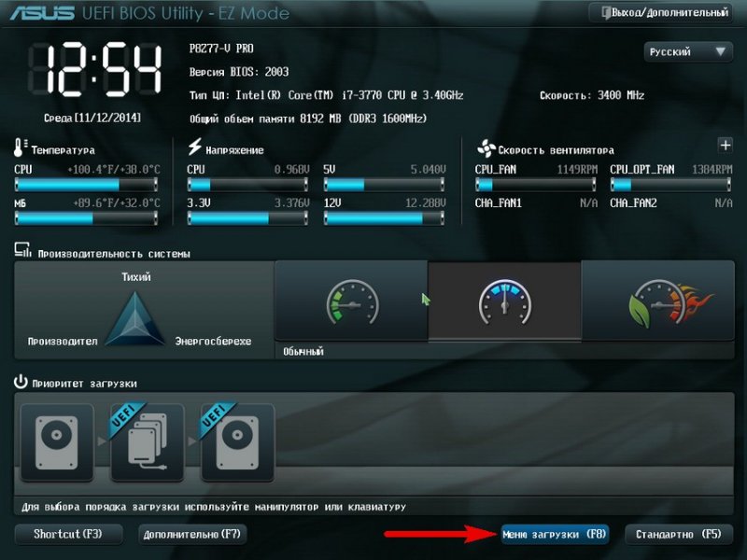Load defaults with Стандартно (F5)
The width and height of the screenshot is (747, 560).
[679, 534]
